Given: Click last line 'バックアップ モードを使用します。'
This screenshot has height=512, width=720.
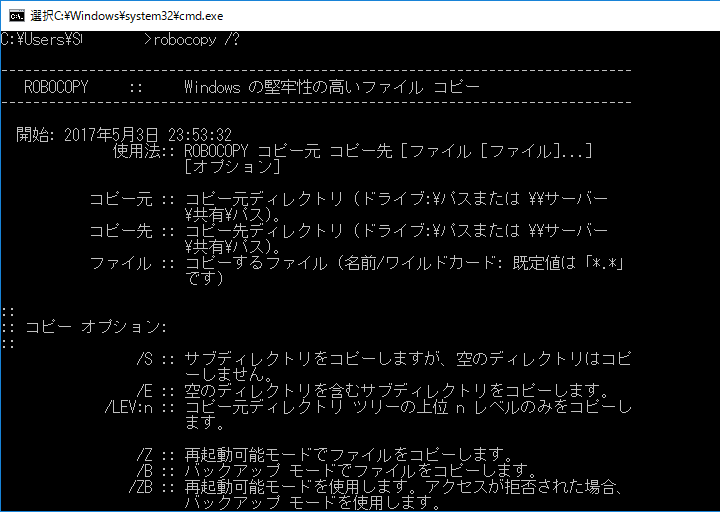Looking at the screenshot, I should point(312,502).
